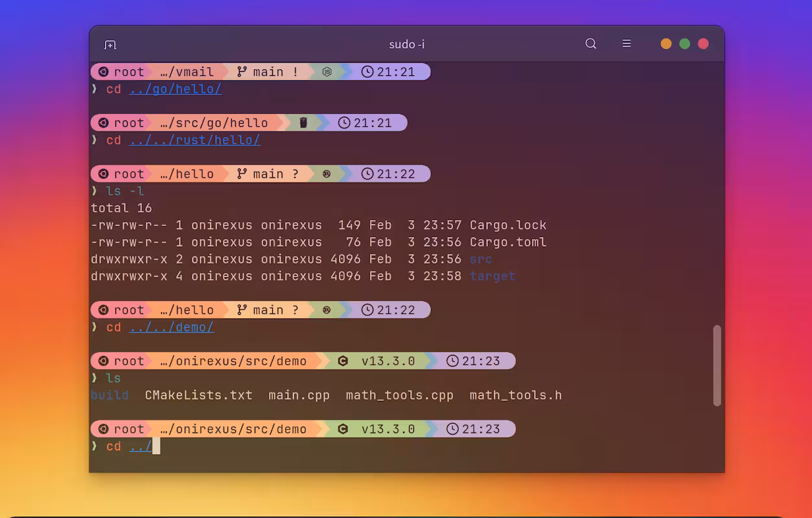812x518 pixels.
Task: Click the Cargo.toml file name
Action: tap(508, 242)
